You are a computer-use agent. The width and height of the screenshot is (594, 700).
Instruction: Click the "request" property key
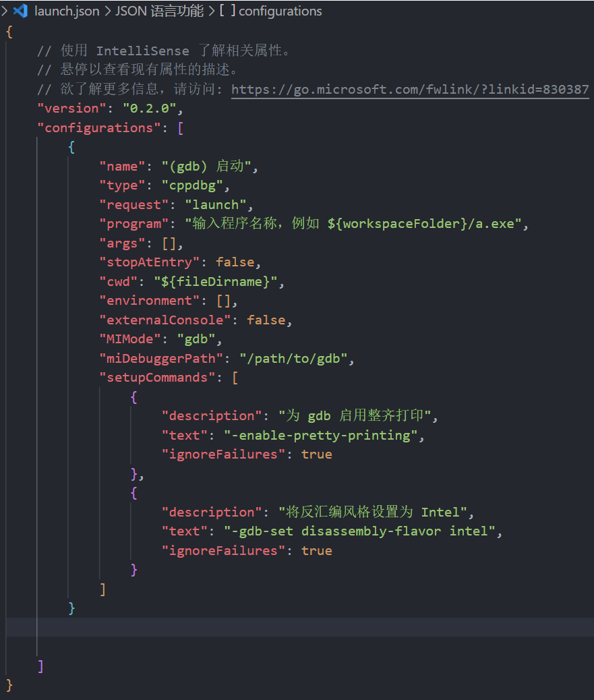click(x=134, y=205)
